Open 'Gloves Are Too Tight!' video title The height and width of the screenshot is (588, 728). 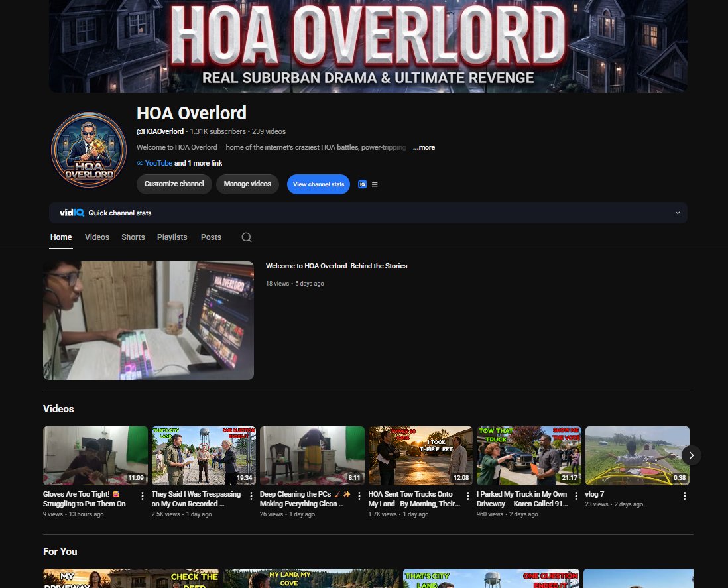(84, 499)
